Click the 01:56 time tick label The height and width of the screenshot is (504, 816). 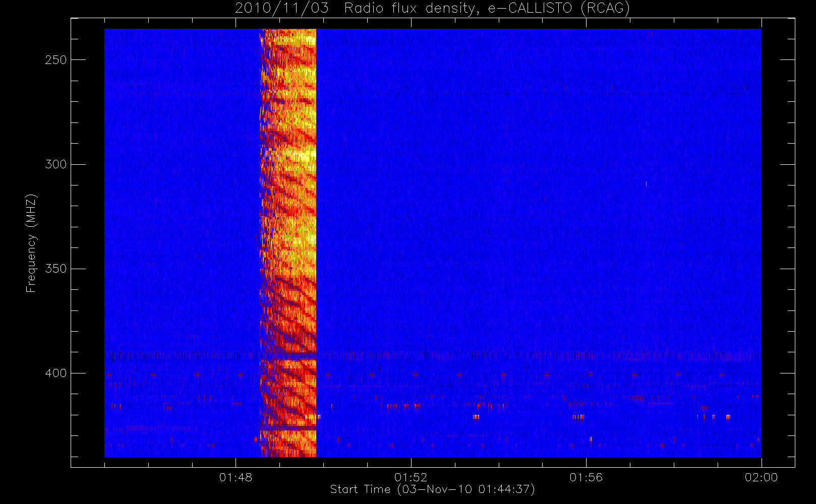pyautogui.click(x=586, y=477)
